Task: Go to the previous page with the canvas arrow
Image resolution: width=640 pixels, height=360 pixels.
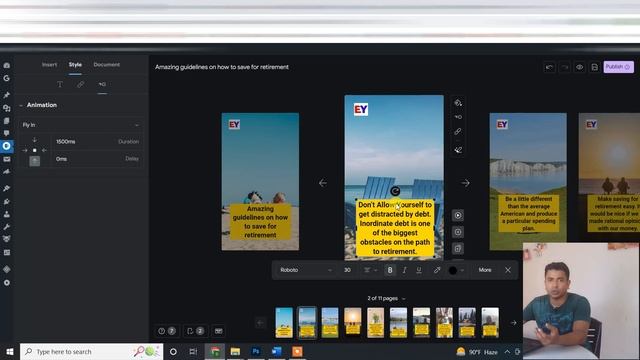Action: click(323, 183)
